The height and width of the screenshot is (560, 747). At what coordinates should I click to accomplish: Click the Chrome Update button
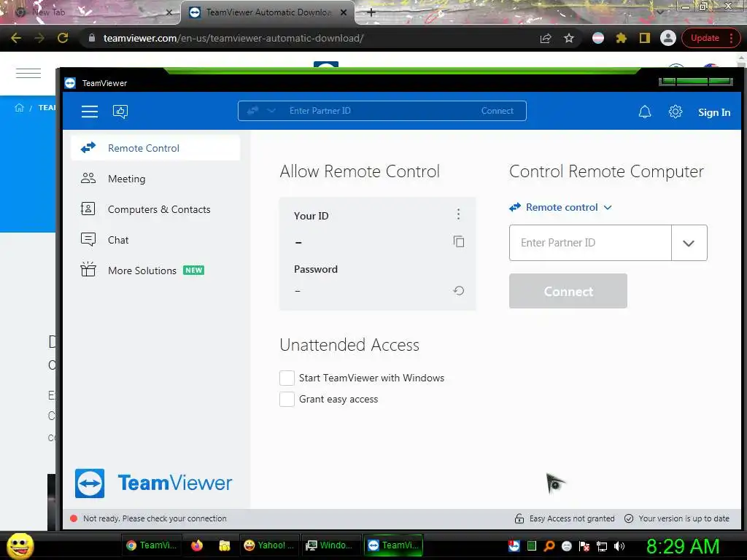pyautogui.click(x=705, y=38)
